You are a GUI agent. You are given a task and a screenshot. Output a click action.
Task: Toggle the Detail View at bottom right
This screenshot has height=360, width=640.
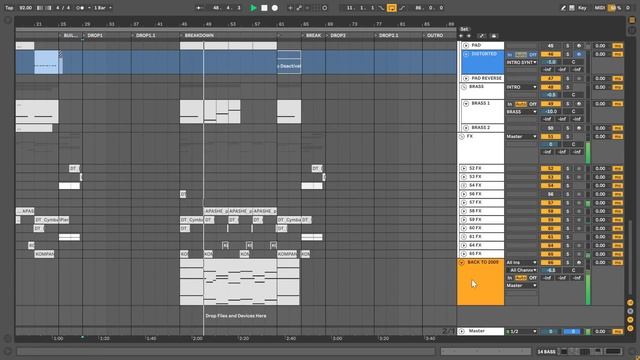tap(632, 351)
